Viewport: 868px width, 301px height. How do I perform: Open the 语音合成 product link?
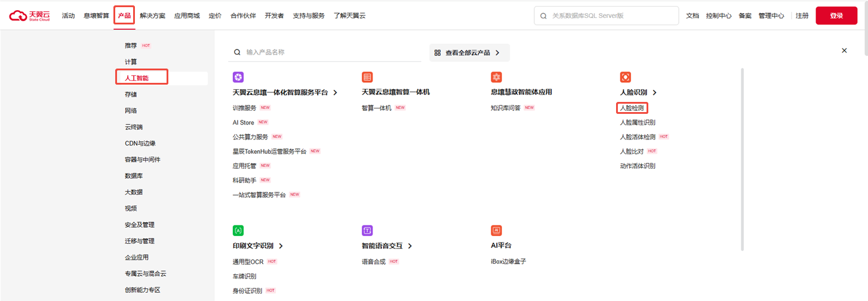coord(374,262)
